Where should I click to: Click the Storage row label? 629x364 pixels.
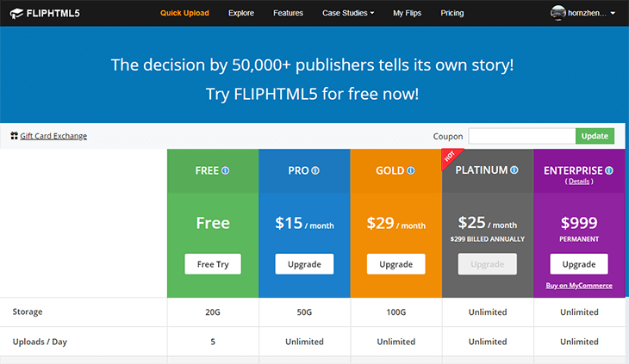(x=28, y=312)
